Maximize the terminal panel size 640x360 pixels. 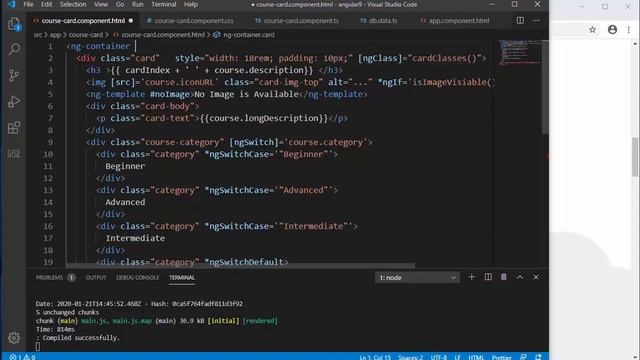click(520, 277)
